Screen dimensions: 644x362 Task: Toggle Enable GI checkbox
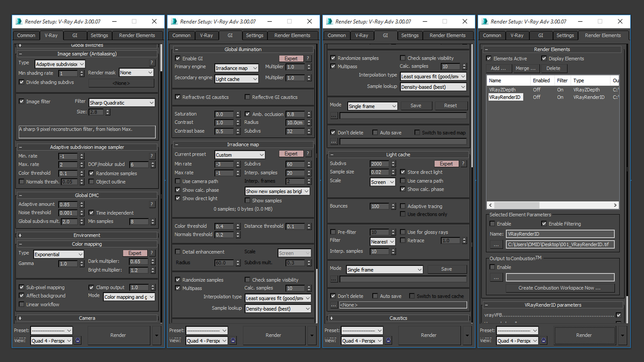[x=178, y=58]
